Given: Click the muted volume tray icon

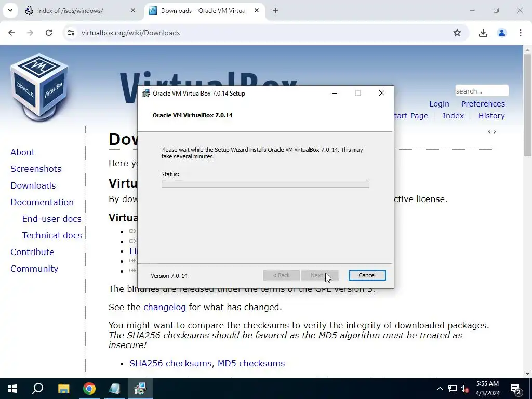Looking at the screenshot, I should [465, 389].
